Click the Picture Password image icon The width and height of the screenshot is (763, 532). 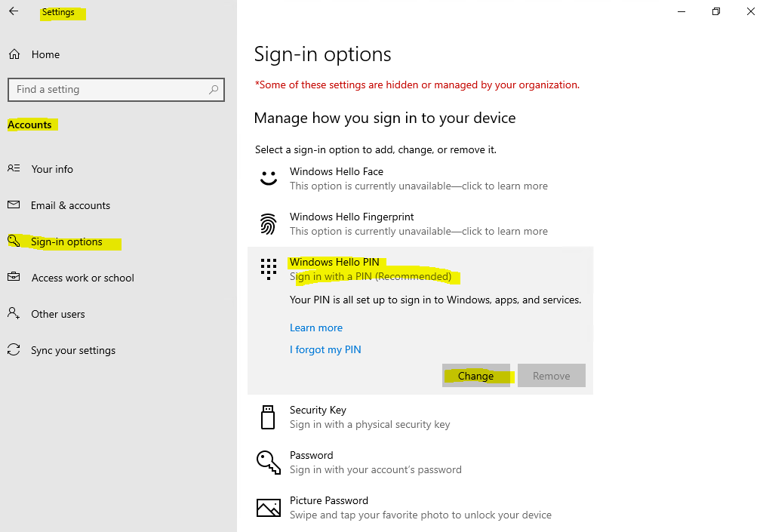point(269,508)
